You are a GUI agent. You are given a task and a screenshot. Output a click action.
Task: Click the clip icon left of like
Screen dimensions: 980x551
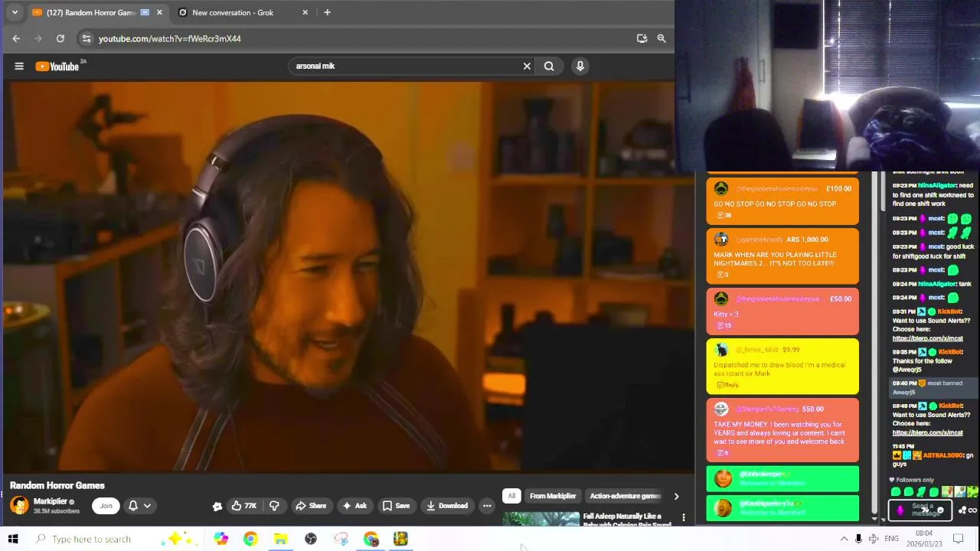217,506
